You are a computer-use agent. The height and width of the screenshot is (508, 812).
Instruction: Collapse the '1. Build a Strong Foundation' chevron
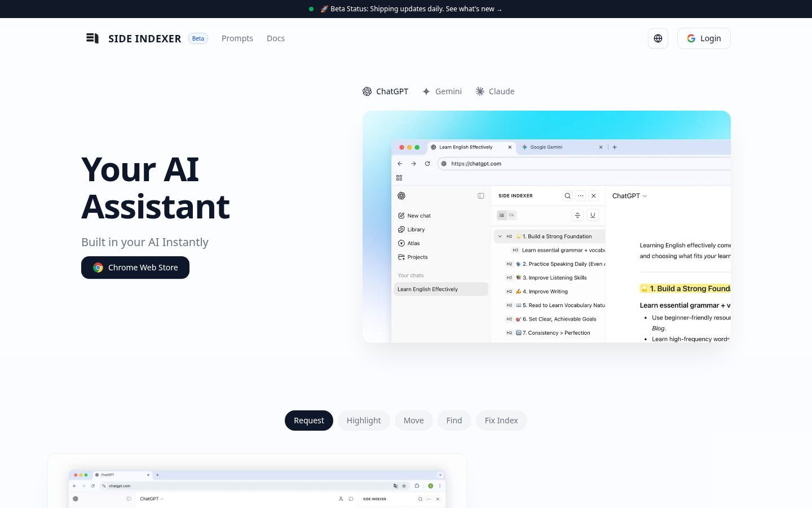(x=500, y=237)
